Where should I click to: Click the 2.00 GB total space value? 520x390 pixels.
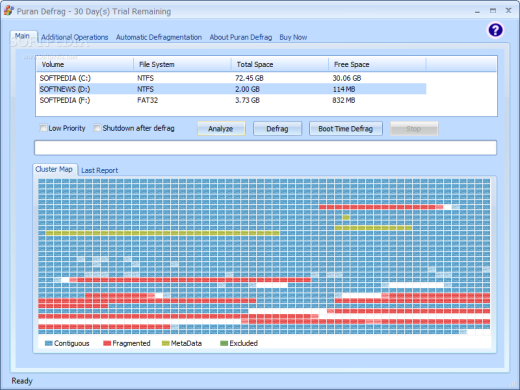pos(247,89)
